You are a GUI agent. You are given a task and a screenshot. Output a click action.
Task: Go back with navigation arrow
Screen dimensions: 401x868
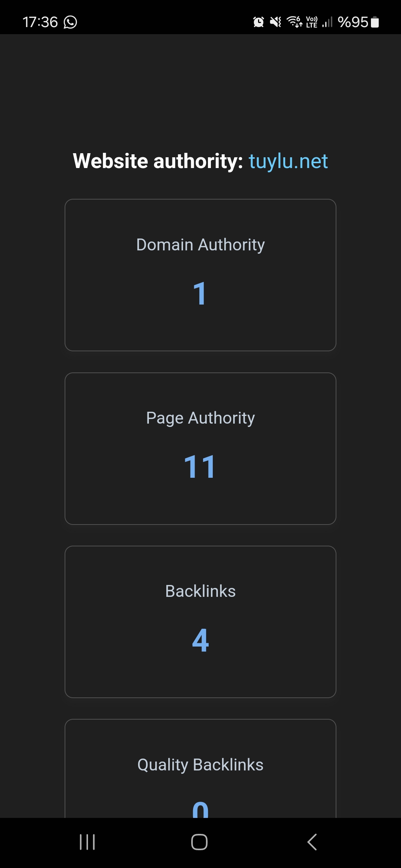[x=312, y=842]
